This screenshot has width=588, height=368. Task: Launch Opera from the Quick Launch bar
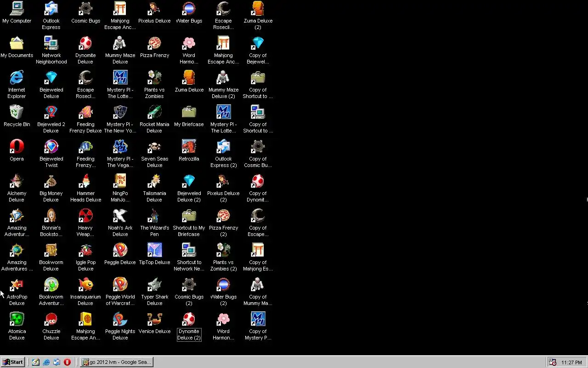[x=67, y=362]
